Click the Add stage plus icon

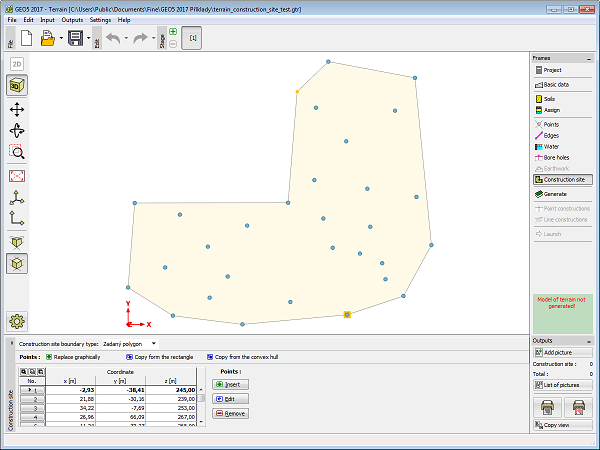point(173,32)
